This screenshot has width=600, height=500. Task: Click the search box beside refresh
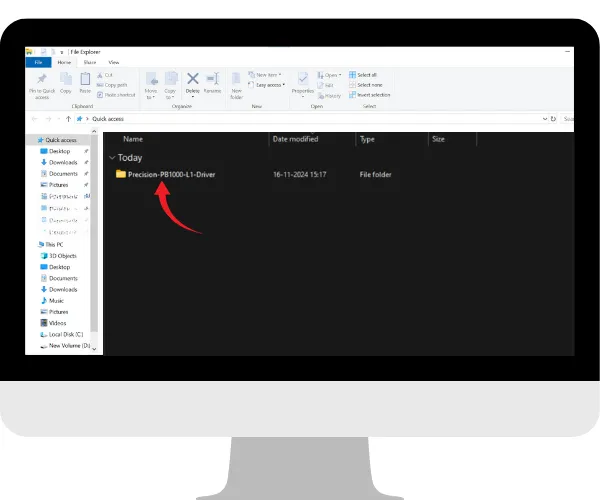coord(567,119)
